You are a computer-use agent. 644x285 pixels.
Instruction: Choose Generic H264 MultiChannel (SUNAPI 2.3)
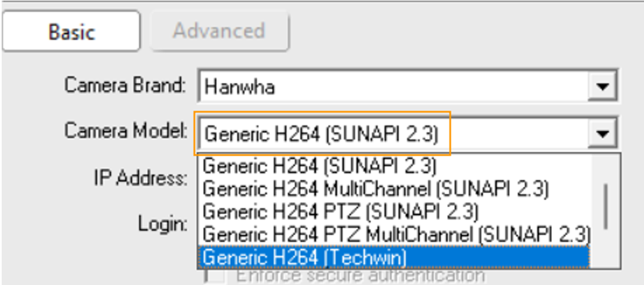tap(375, 189)
